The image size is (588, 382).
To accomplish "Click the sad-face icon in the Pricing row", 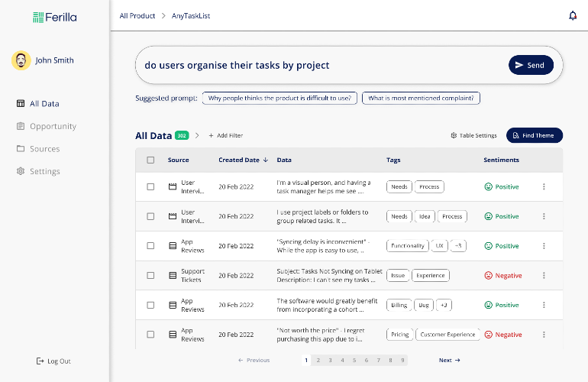I will tap(488, 335).
